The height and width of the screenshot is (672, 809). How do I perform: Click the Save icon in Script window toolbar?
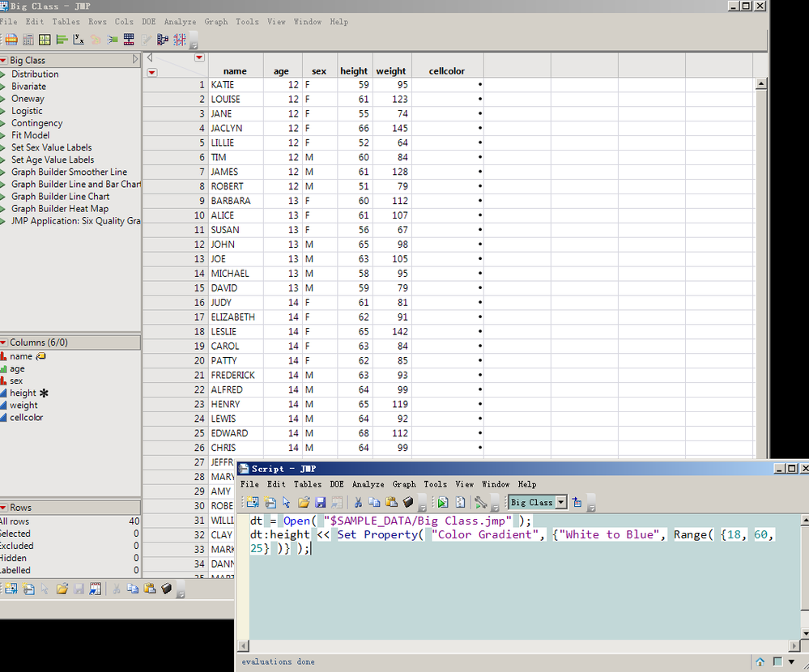click(320, 503)
